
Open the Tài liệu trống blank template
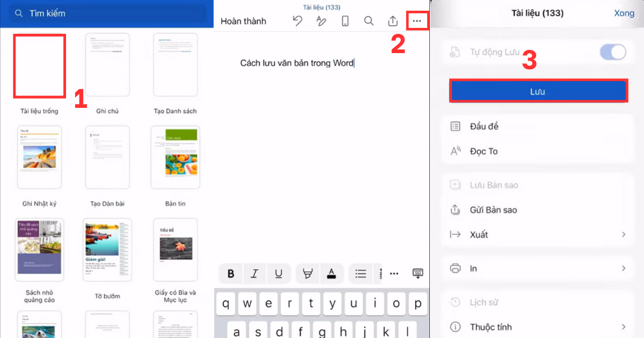(39, 65)
